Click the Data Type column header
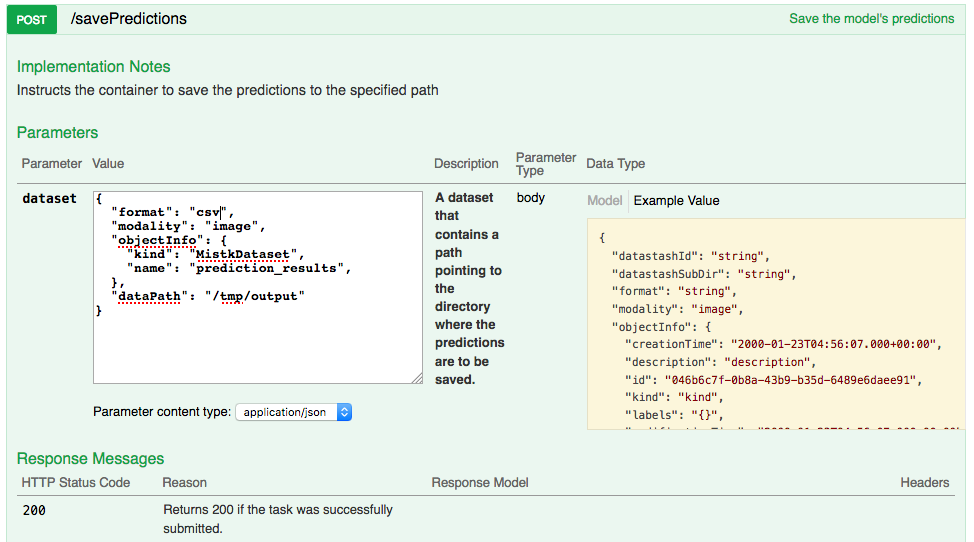Viewport: 974px width, 542px height. (x=615, y=164)
